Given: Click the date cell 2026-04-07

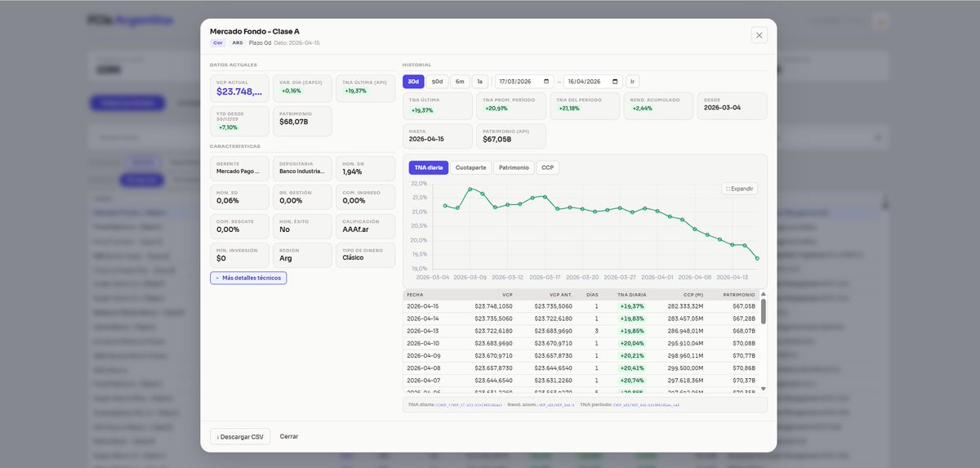Looking at the screenshot, I should point(422,380).
